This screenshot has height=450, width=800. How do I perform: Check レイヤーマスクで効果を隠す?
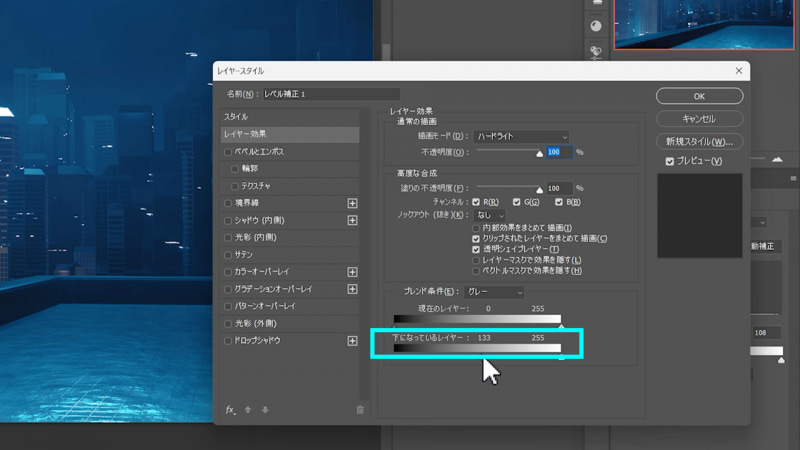click(476, 260)
